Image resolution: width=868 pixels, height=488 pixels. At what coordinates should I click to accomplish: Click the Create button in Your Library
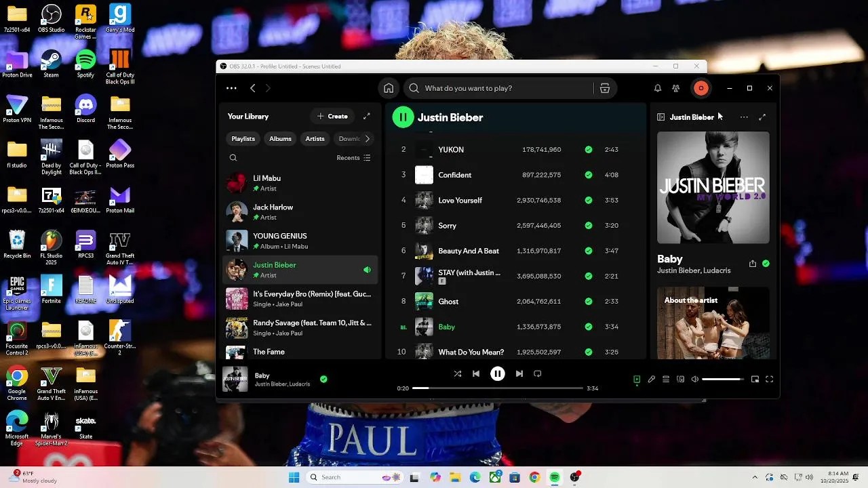332,117
